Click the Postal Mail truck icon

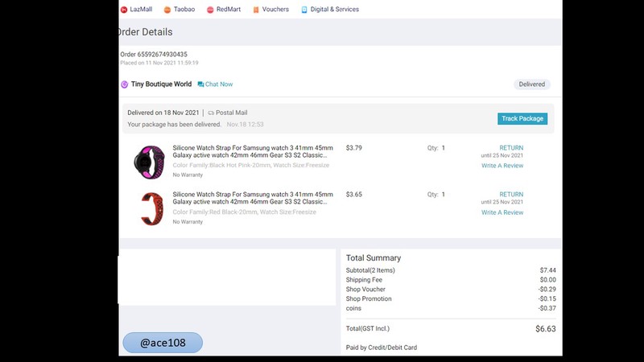[x=211, y=113]
